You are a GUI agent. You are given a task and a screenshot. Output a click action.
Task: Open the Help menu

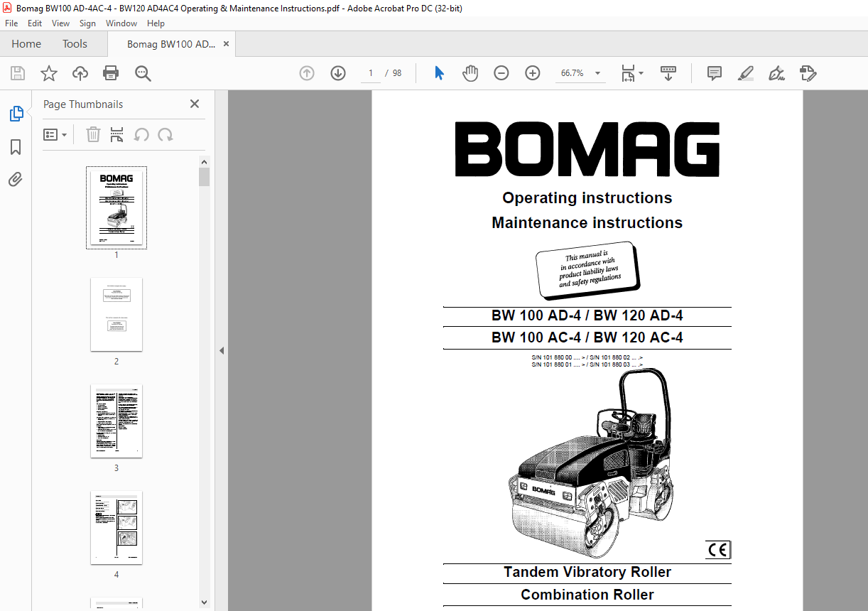tap(156, 23)
